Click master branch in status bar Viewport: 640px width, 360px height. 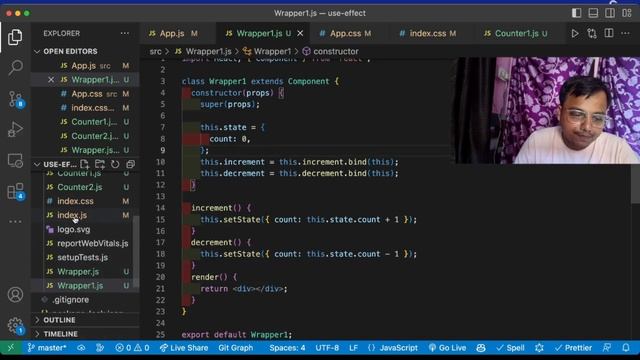click(47, 348)
